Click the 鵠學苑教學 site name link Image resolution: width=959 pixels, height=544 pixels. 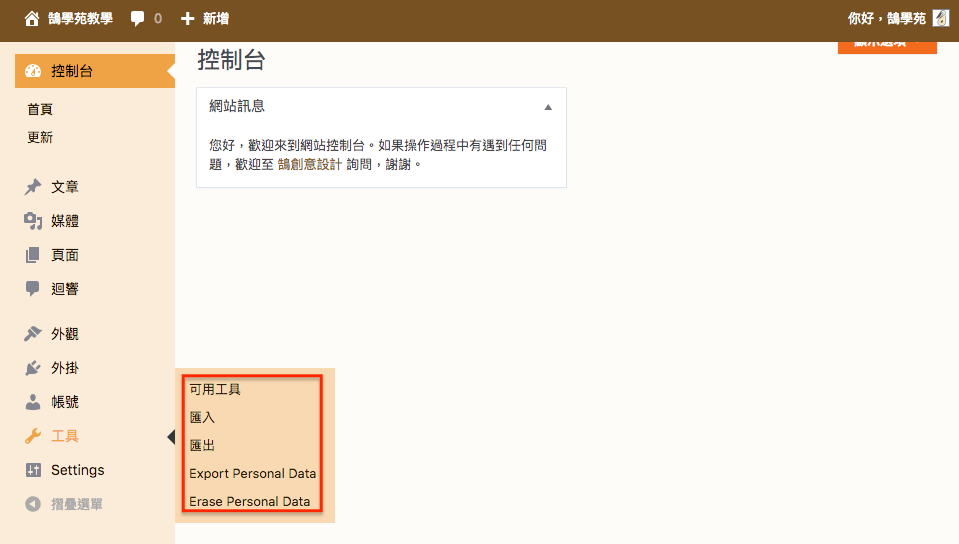(x=80, y=19)
